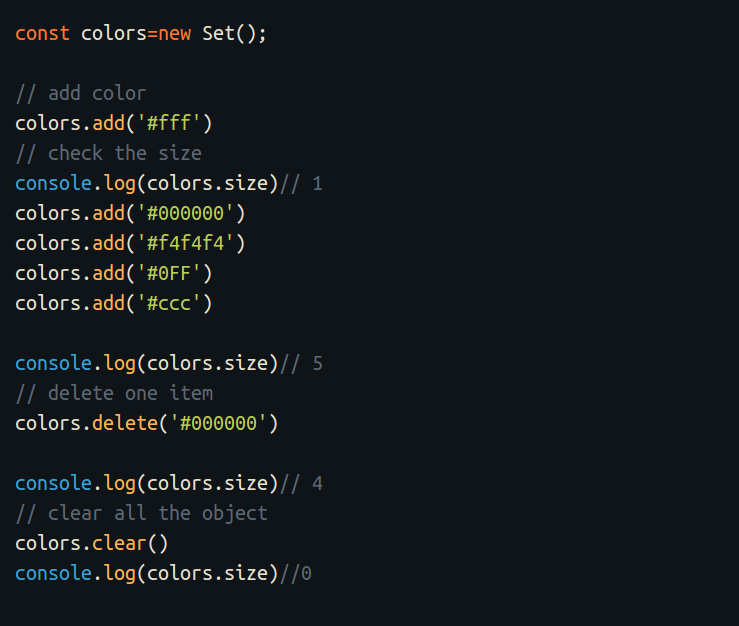The height and width of the screenshot is (626, 739).
Task: Click the console.log line commented 4
Action: [169, 483]
